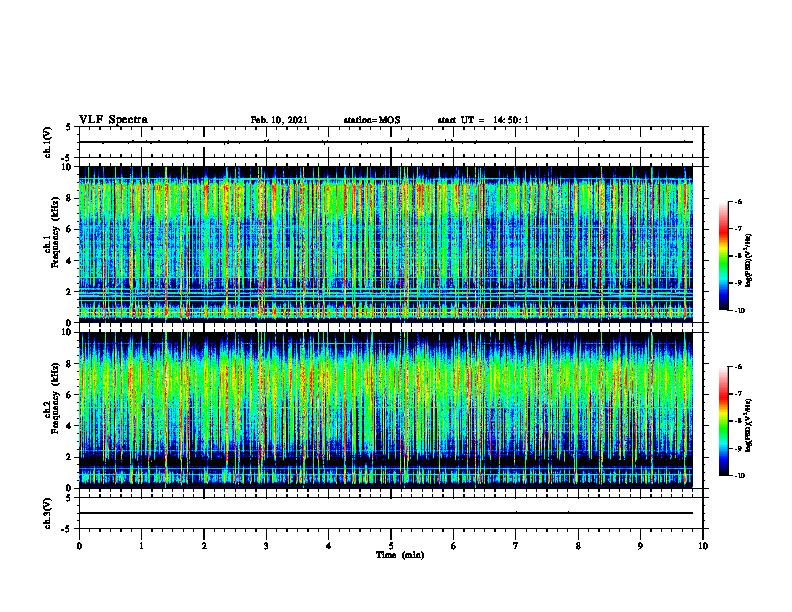The width and height of the screenshot is (792, 612).
Task: Click ch.1 frequency tick label "4"
Action: (x=70, y=261)
